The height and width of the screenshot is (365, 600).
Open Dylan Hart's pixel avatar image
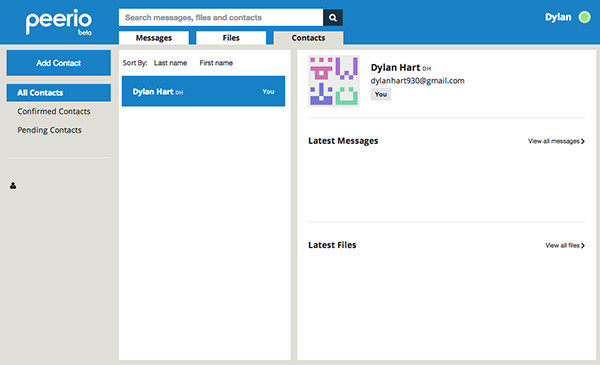(x=334, y=81)
